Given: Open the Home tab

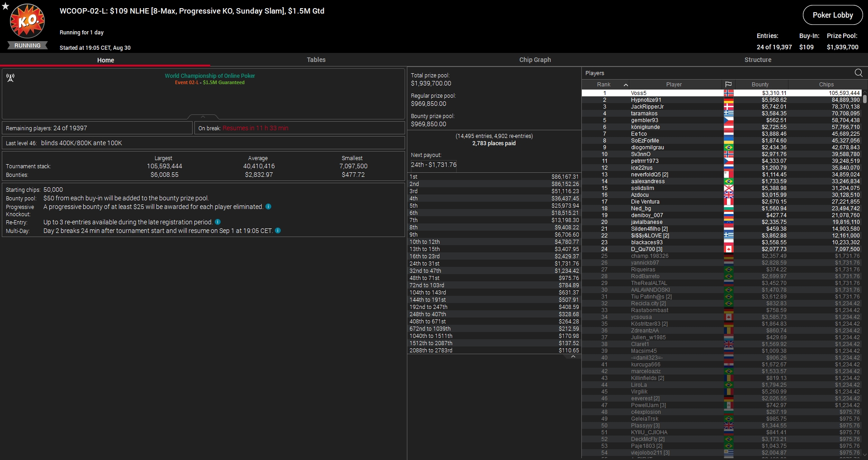Looking at the screenshot, I should coord(105,60).
